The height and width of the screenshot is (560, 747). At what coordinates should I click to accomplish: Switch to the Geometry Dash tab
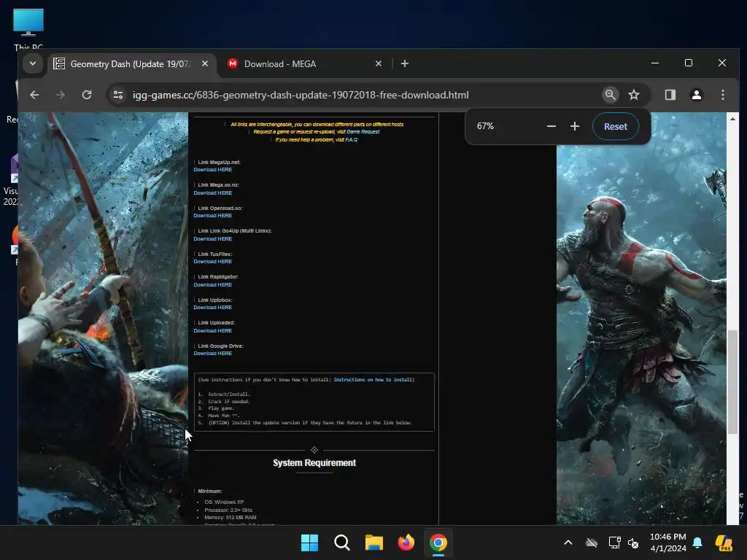tap(131, 64)
